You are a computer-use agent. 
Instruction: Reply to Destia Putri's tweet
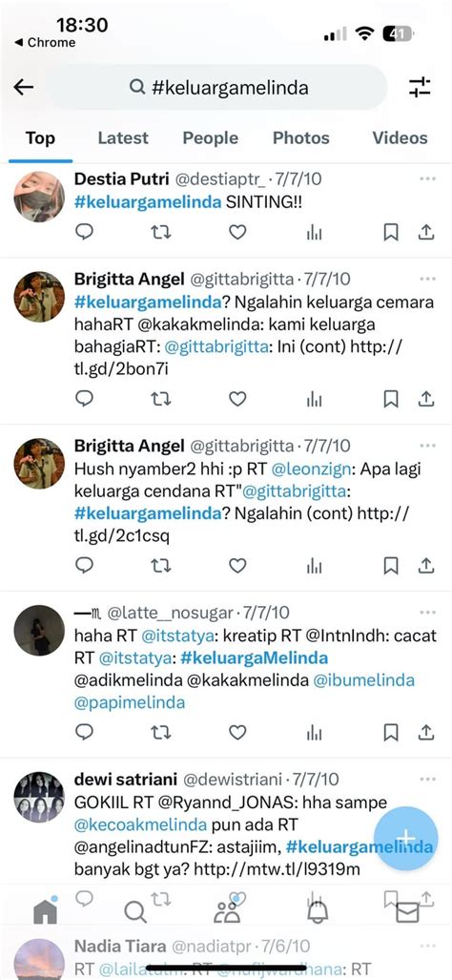click(84, 233)
